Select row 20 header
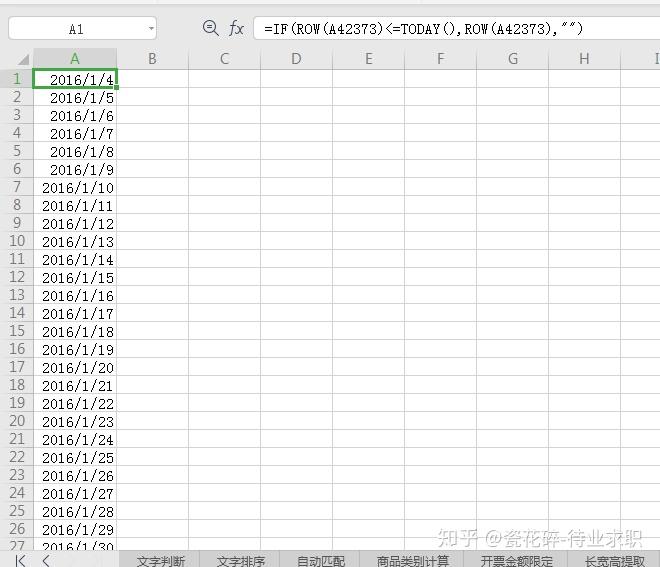Screen dimensions: 660x567 click(x=17, y=421)
